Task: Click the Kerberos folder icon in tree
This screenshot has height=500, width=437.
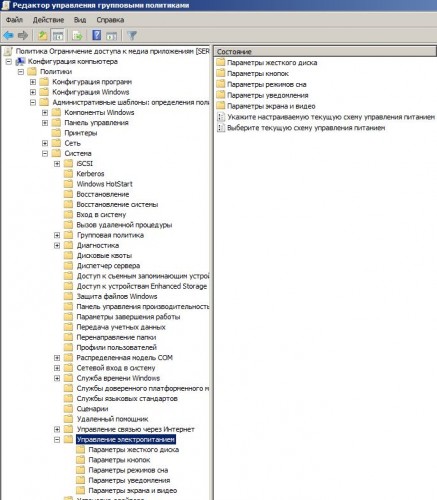Action: (68, 174)
